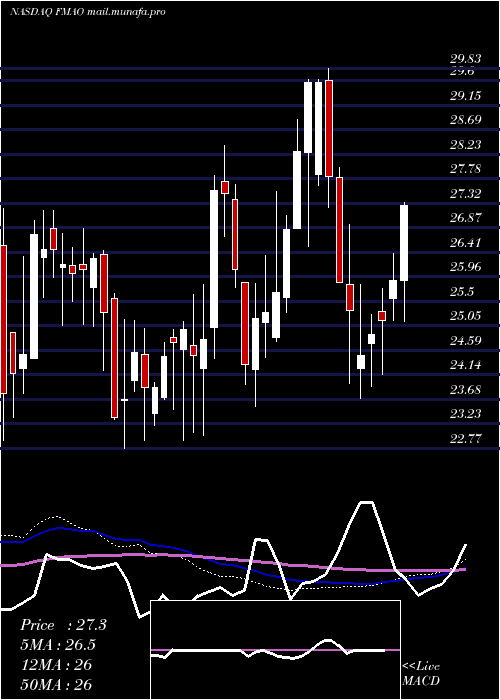Image resolution: width=500 pixels, height=700 pixels.
Task: Select the 29.15 price axis label
Action: tap(466, 96)
